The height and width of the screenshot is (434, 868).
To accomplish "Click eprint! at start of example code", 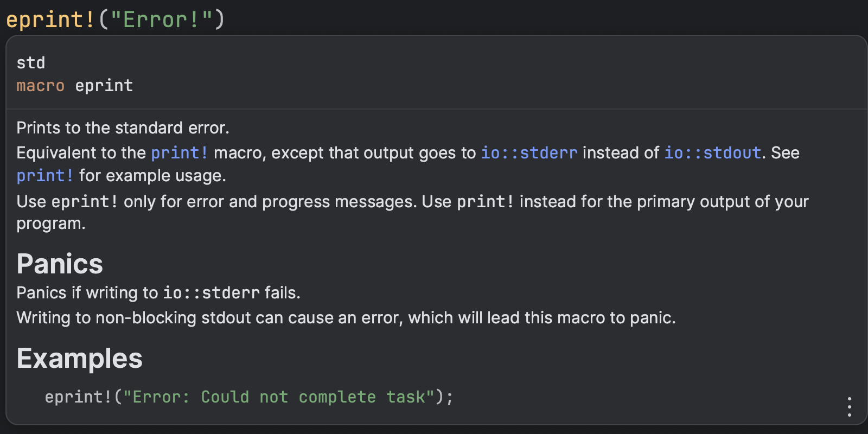I will [78, 397].
